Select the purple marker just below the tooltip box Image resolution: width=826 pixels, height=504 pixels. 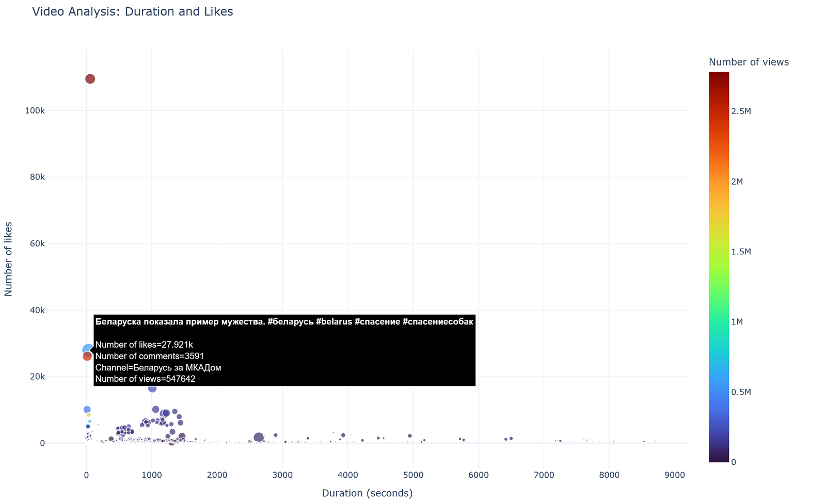[152, 388]
